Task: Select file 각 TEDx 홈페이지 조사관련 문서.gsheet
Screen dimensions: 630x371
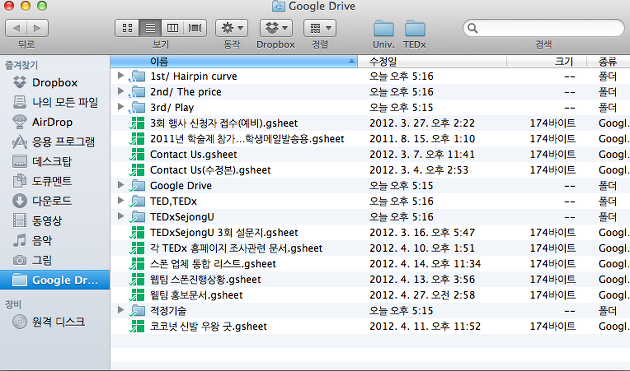Action: click(236, 248)
